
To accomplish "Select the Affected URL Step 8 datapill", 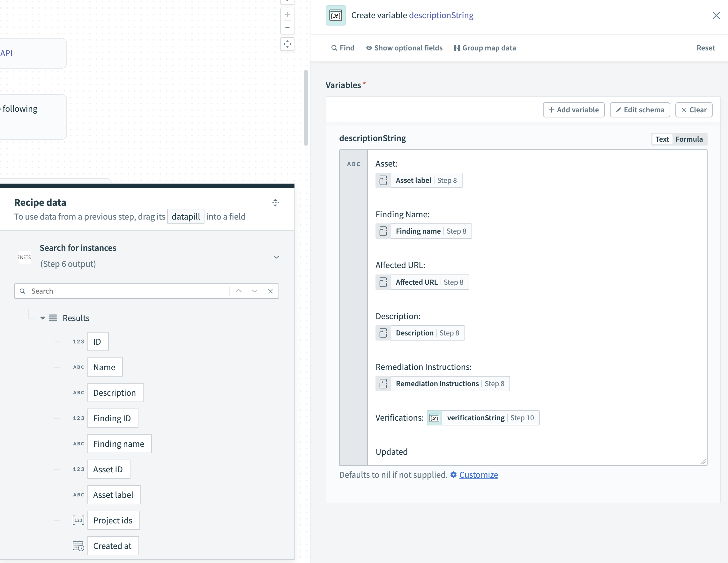I will tap(422, 282).
